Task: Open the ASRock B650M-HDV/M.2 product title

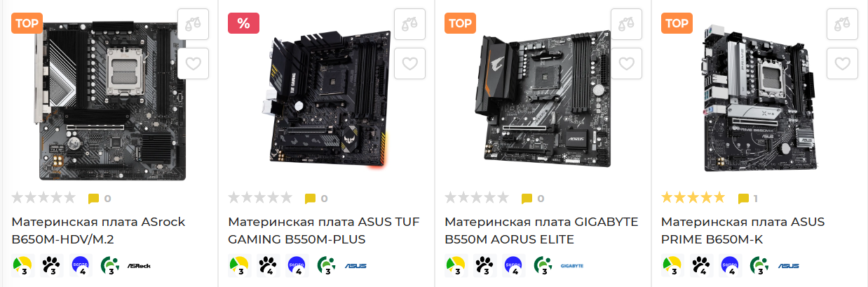Action: click(x=98, y=231)
